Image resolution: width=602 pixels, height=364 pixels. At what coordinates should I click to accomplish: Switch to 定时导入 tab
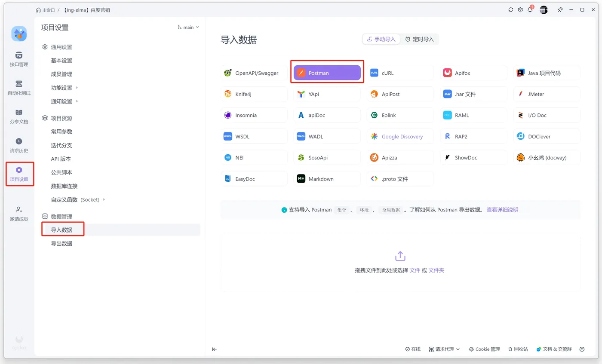420,39
